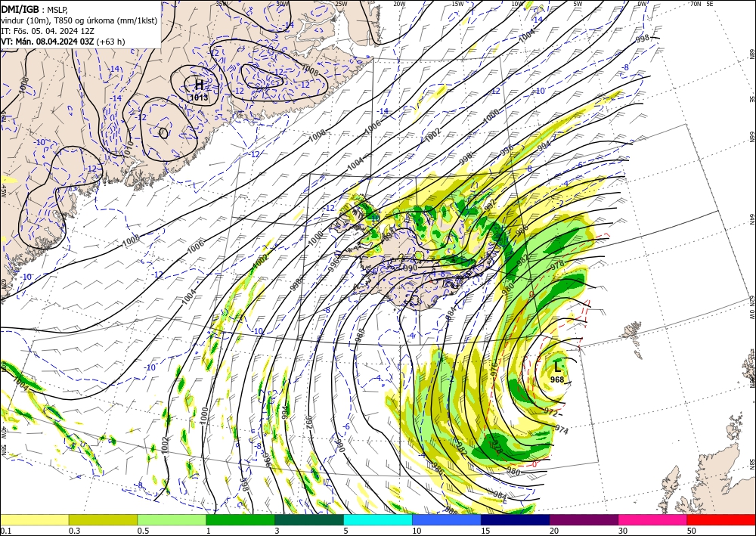Click the '10W' longitude label at top
Image resolution: width=756 pixels, height=536 pixels.
[x=517, y=4]
